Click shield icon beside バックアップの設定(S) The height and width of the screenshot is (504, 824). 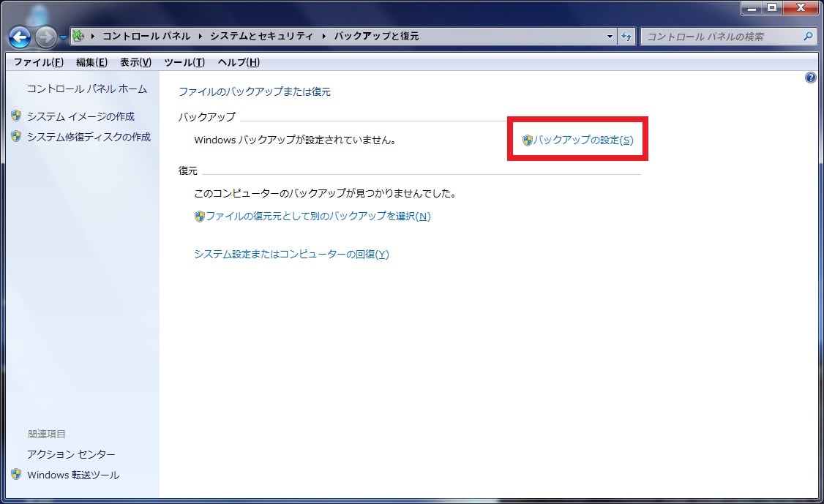point(527,140)
